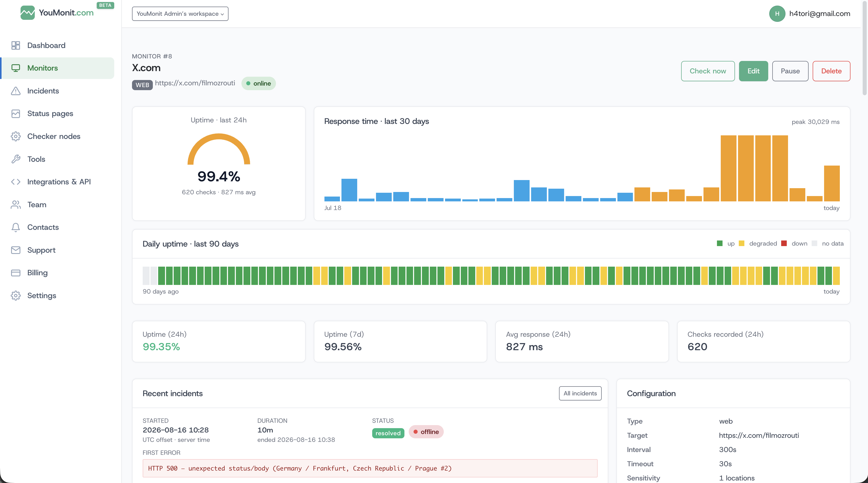Click the yellow degraded legend swatch

(741, 243)
